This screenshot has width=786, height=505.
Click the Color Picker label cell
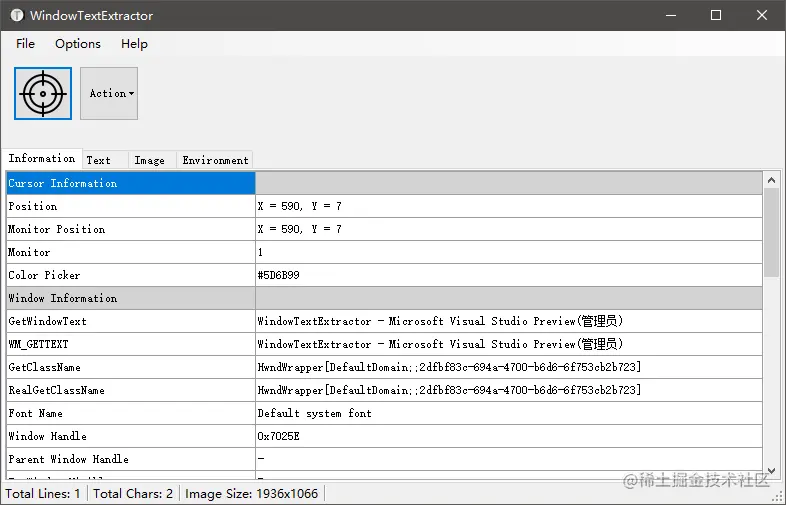(x=131, y=275)
